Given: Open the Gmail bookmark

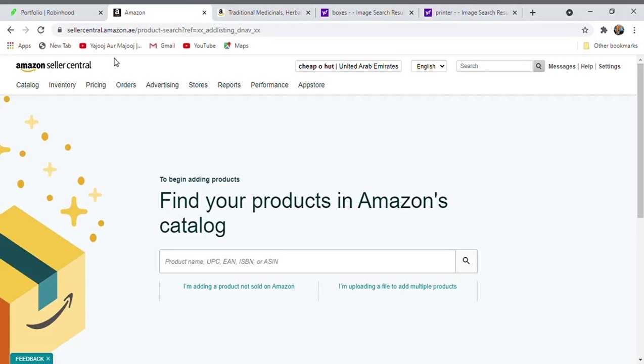Looking at the screenshot, I should 162,45.
